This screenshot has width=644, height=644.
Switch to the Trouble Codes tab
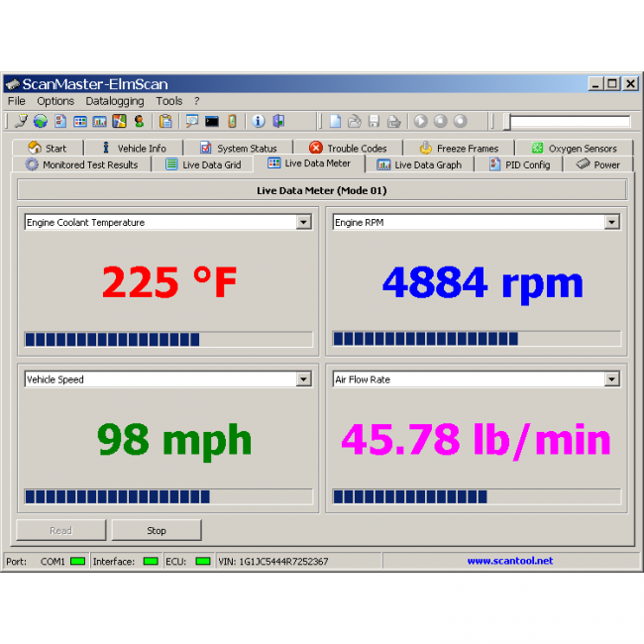click(348, 149)
